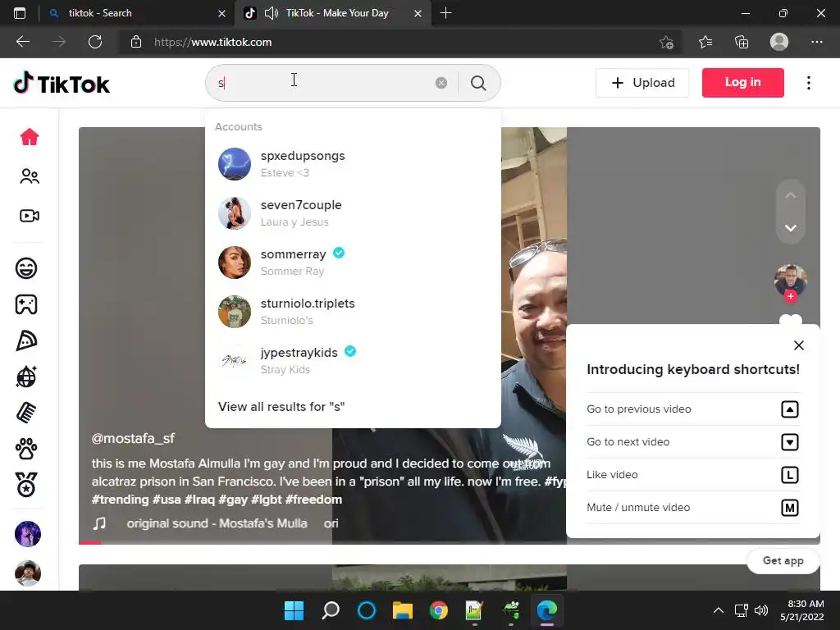Follow creator via the red plus badge
The width and height of the screenshot is (840, 630).
coord(790,295)
